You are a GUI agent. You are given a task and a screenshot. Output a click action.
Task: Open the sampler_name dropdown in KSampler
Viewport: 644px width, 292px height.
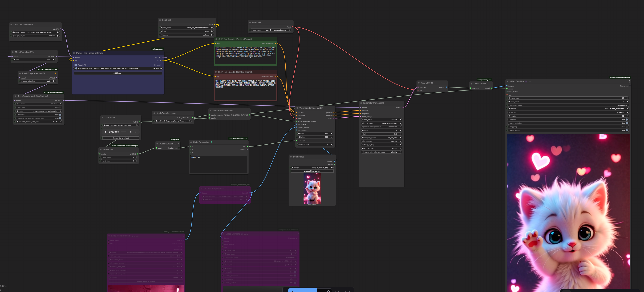pyautogui.click(x=381, y=138)
